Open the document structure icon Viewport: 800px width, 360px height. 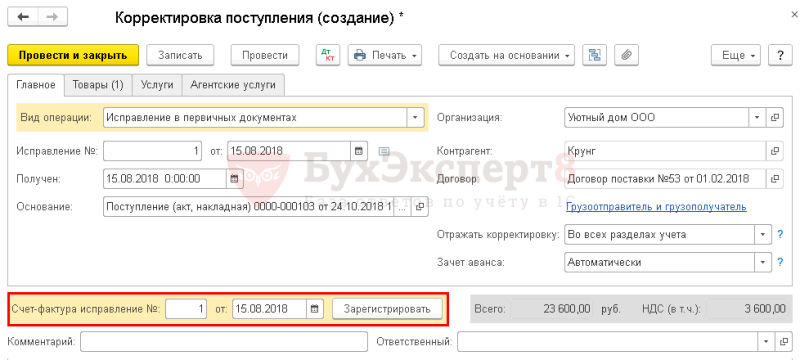[x=594, y=55]
